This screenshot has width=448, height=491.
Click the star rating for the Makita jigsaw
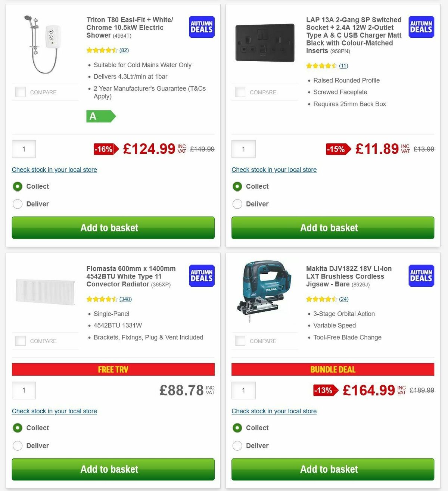[x=322, y=299]
